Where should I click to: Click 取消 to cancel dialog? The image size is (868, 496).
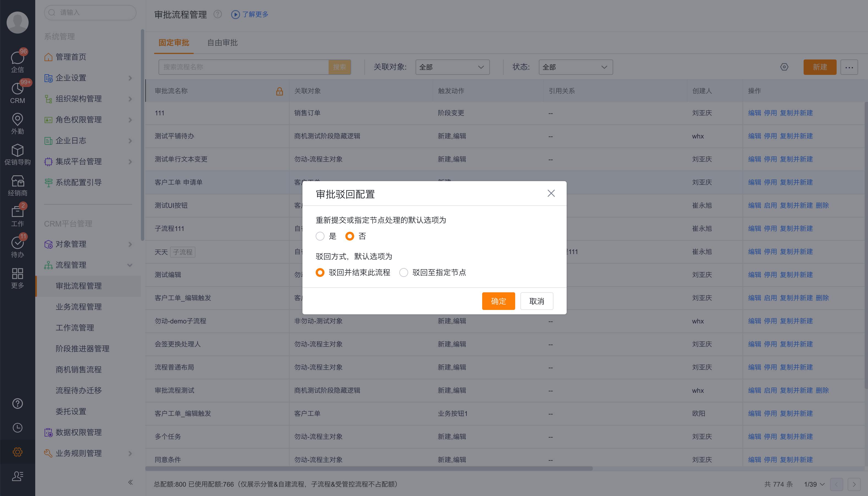537,301
